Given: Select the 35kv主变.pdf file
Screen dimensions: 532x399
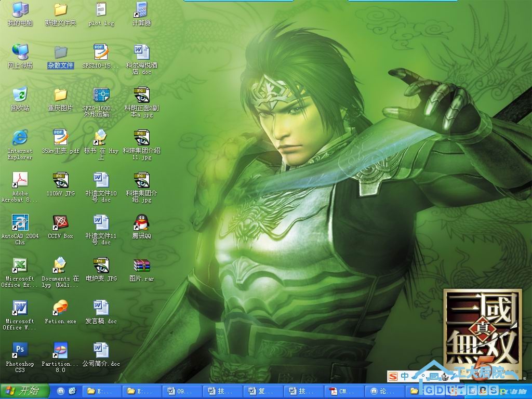Looking at the screenshot, I should [x=61, y=138].
